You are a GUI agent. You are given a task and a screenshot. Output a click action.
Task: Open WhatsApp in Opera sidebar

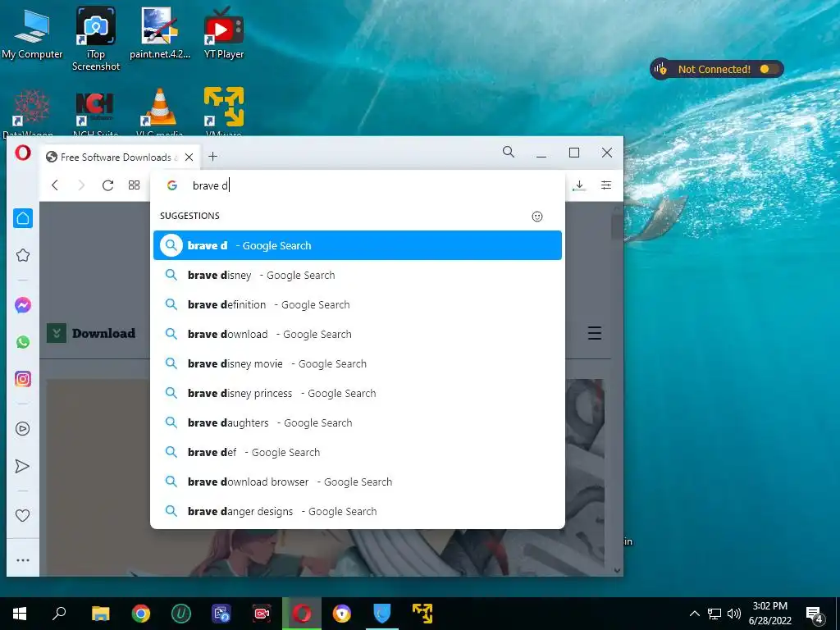[x=22, y=342]
